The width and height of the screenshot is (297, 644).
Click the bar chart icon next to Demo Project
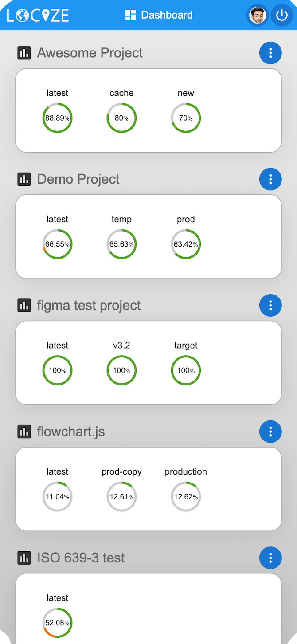[x=23, y=179]
